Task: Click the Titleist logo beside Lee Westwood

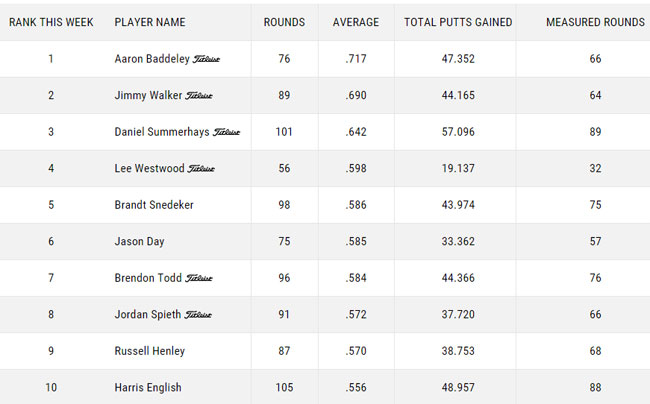Action: coord(201,169)
